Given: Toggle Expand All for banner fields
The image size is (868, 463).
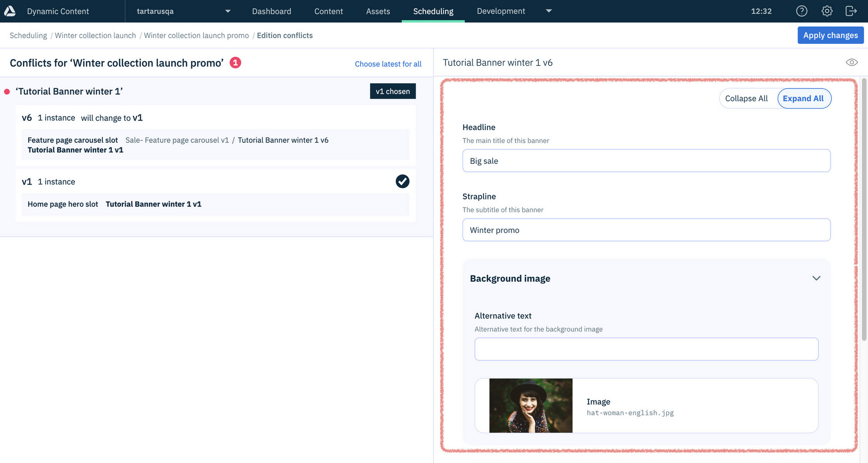Looking at the screenshot, I should click(804, 98).
